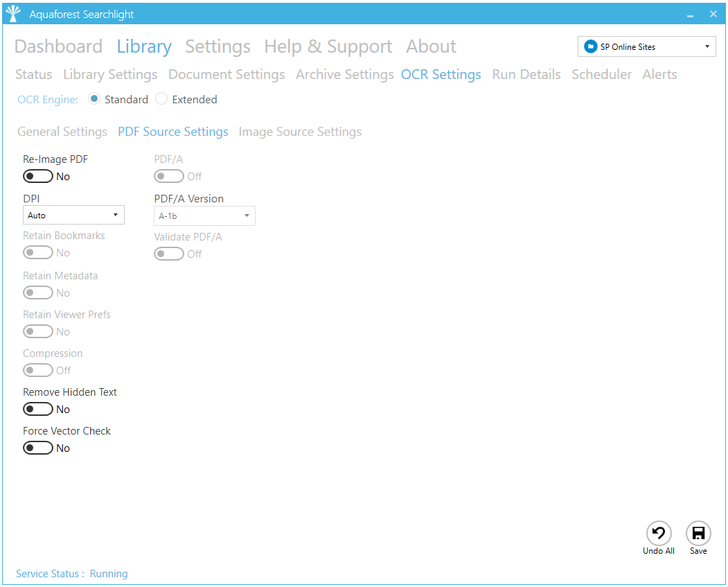Select the Extended OCR engine option
The height and width of the screenshot is (587, 728).
tap(161, 99)
